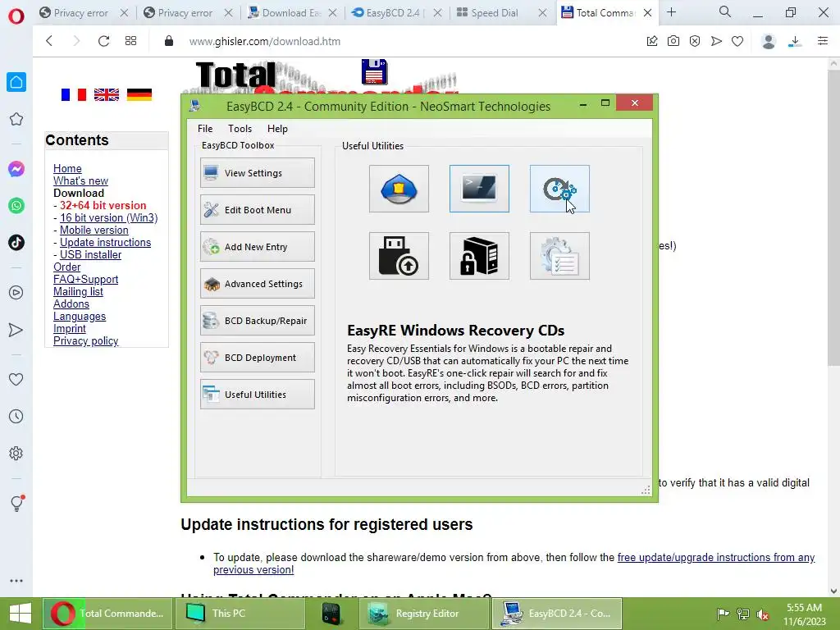Open a new browser tab
Viewport: 840px width, 630px height.
pos(671,11)
